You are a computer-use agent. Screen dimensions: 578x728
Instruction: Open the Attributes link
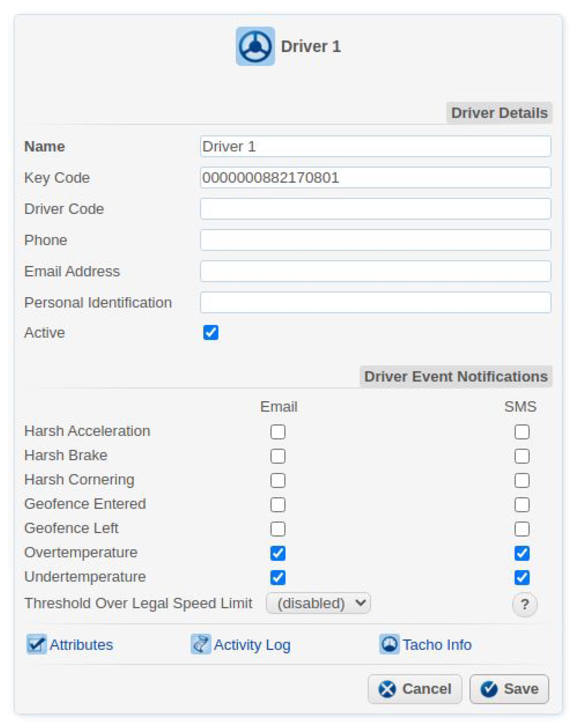click(x=81, y=645)
